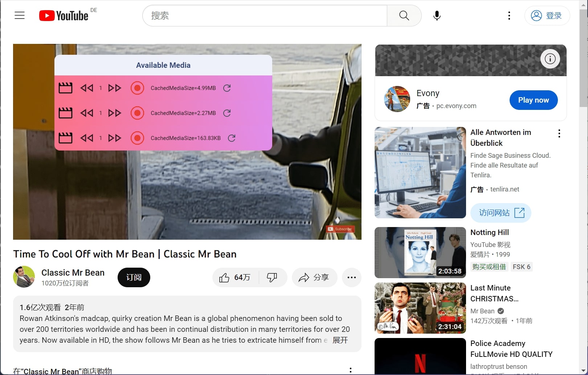
Task: Click the refresh icon next to CachedMediaSize=163.83KB
Action: [232, 138]
